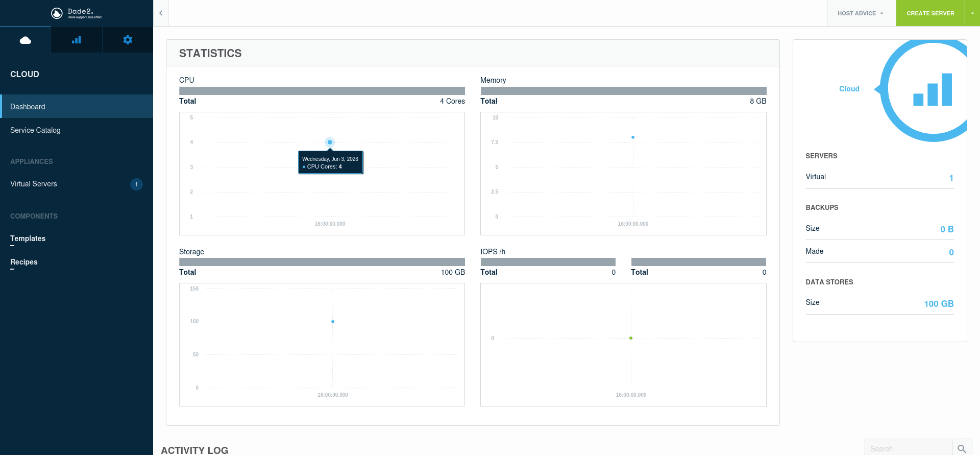Open the statistics bar-chart tab icon
The image size is (980, 455).
(77, 40)
